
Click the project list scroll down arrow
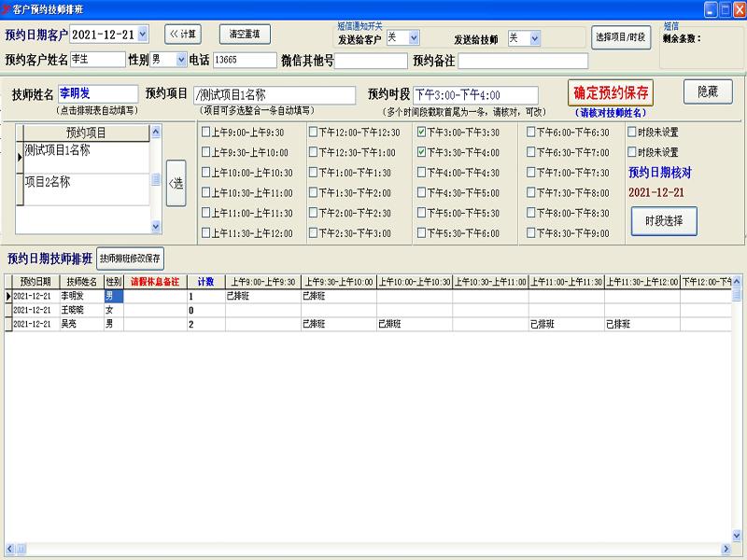click(156, 227)
